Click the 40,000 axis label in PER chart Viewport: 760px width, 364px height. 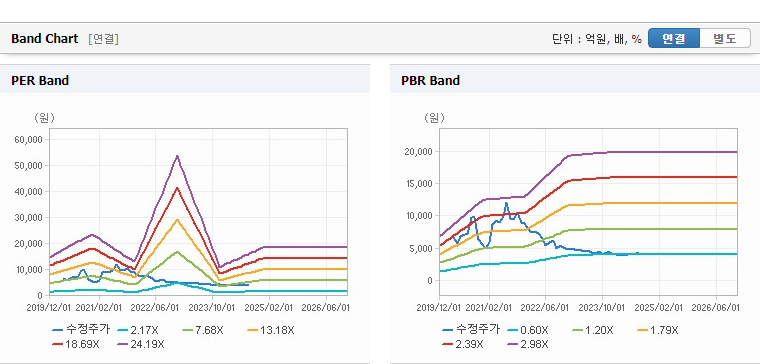point(30,191)
